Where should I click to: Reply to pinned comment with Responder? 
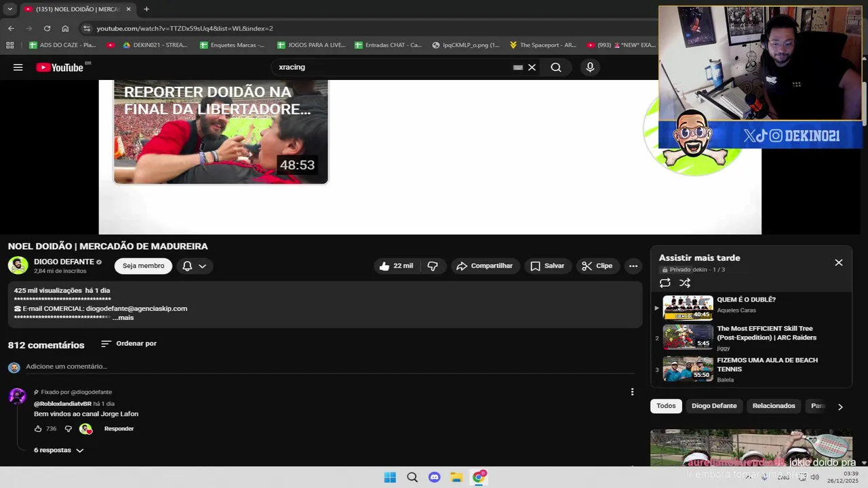point(119,428)
